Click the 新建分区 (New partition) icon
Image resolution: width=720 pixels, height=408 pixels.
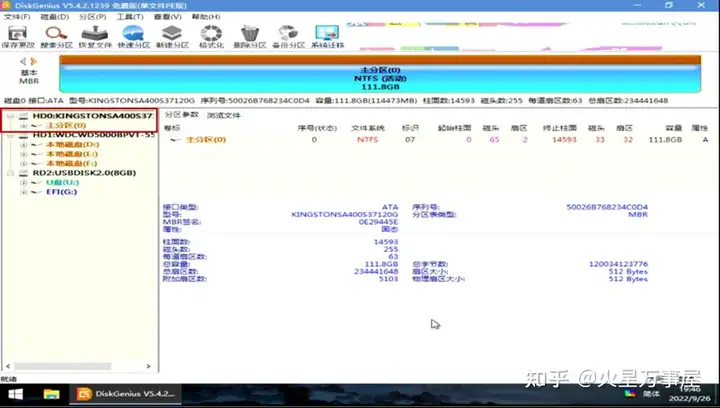point(172,34)
